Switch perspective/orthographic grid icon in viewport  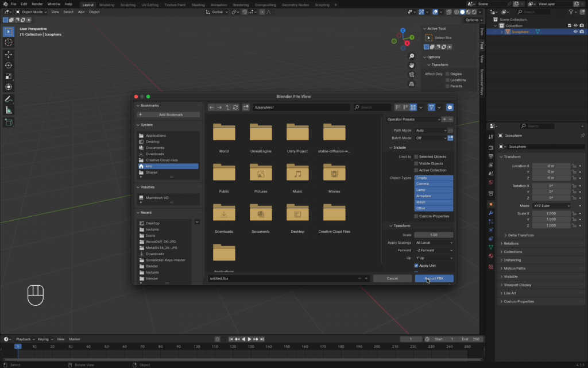[x=411, y=84]
